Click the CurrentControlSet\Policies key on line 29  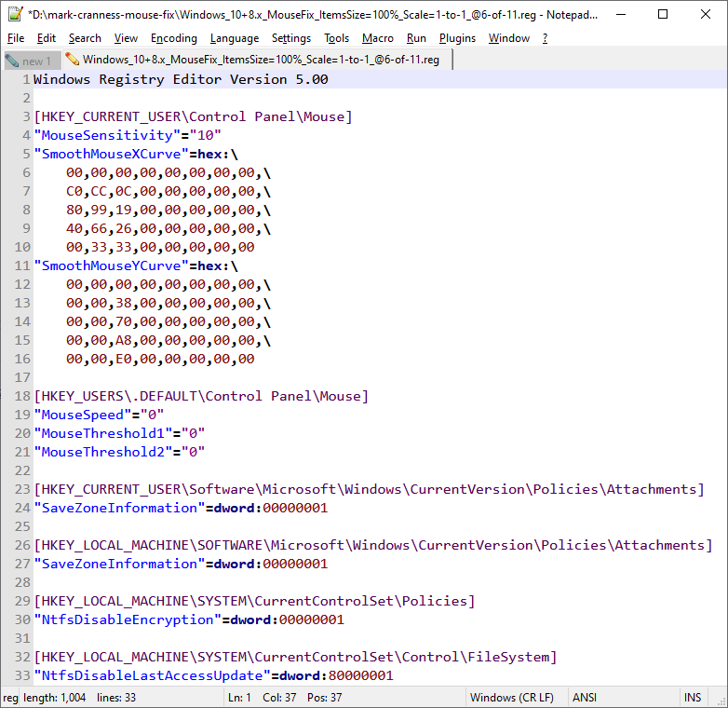[x=254, y=601]
